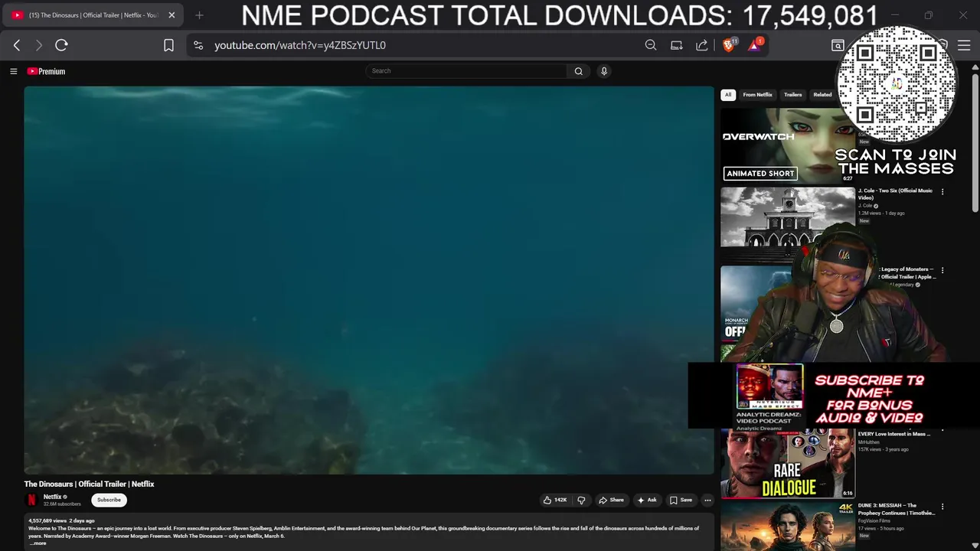This screenshot has width=980, height=551.
Task: Focus the YouTube search box
Action: 467,71
